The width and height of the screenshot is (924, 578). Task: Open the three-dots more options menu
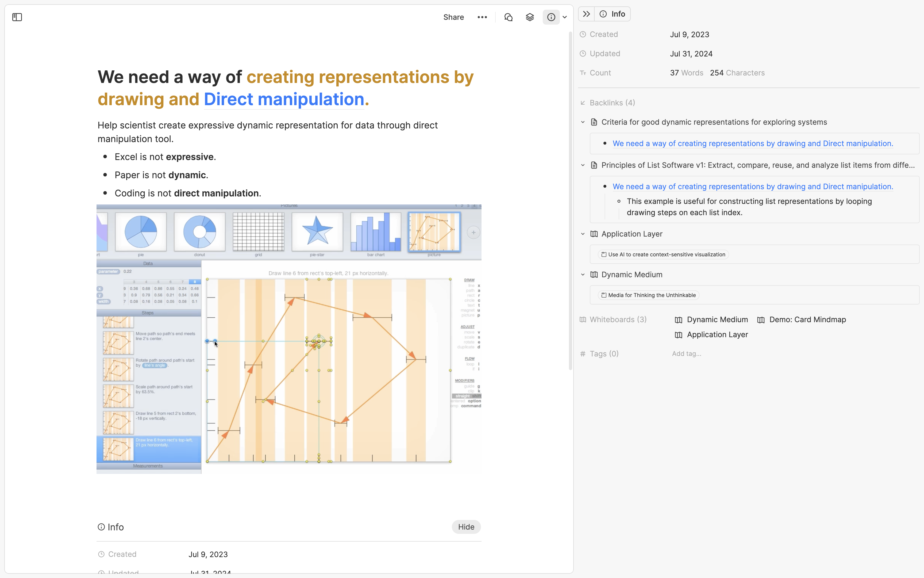click(482, 17)
